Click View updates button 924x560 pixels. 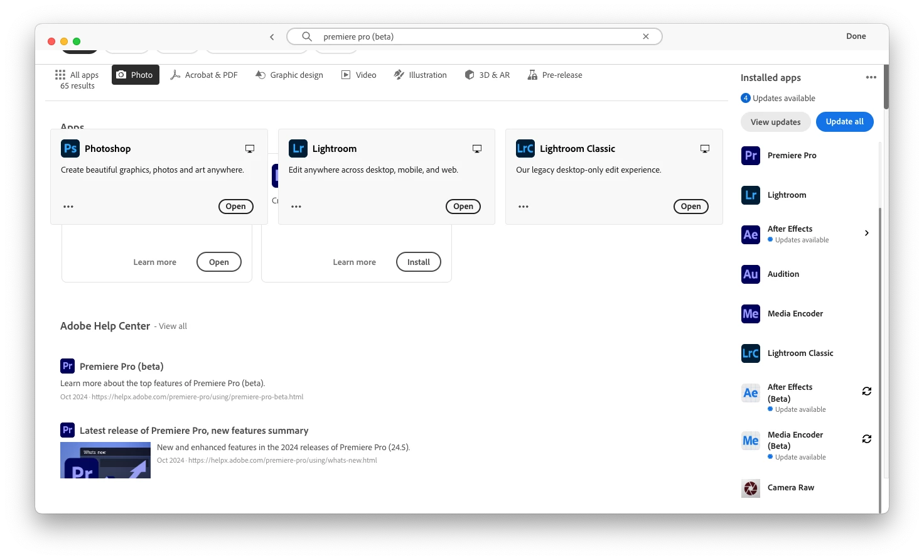click(776, 122)
